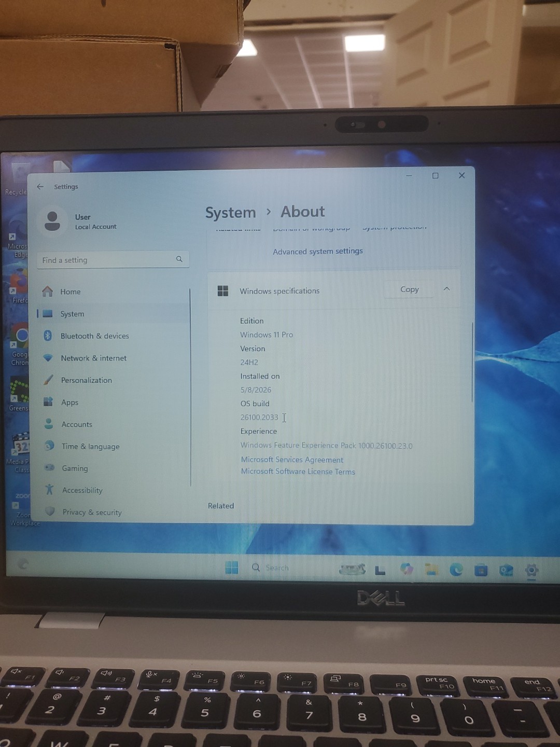Select the Media Player Classic shortcut
The width and height of the screenshot is (560, 747).
tap(20, 453)
